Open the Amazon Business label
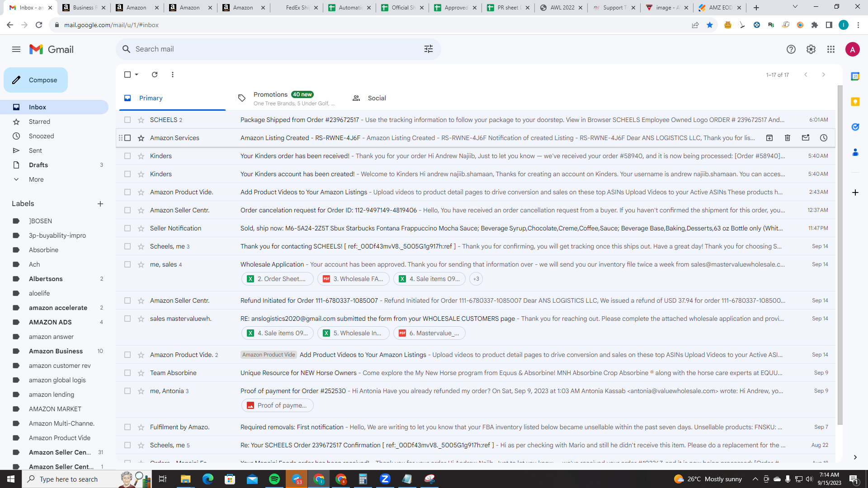868x488 pixels. 54,351
